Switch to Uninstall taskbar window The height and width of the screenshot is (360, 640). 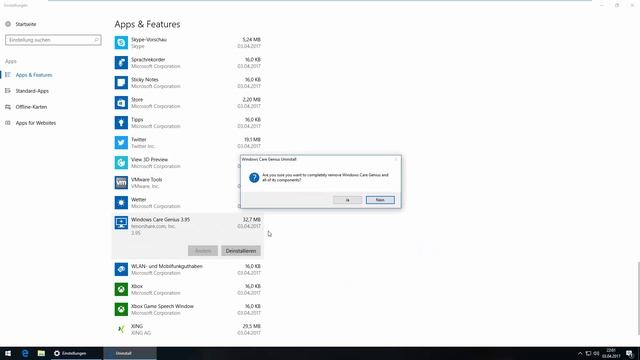[130, 353]
